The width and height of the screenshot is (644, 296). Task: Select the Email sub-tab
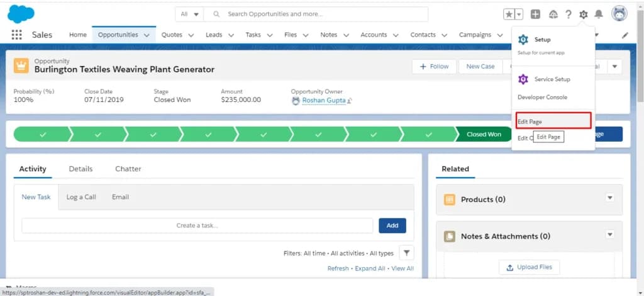[120, 197]
